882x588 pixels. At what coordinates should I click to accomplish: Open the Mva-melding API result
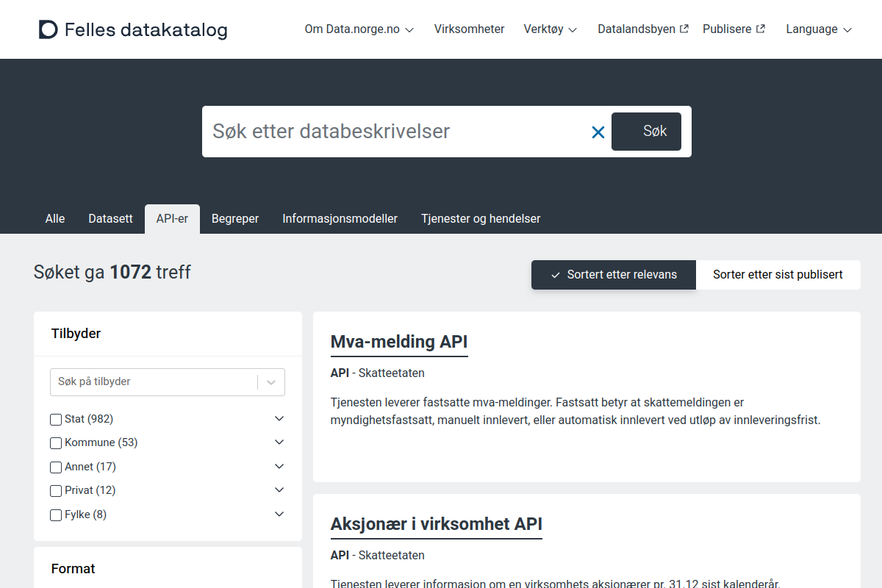point(399,342)
